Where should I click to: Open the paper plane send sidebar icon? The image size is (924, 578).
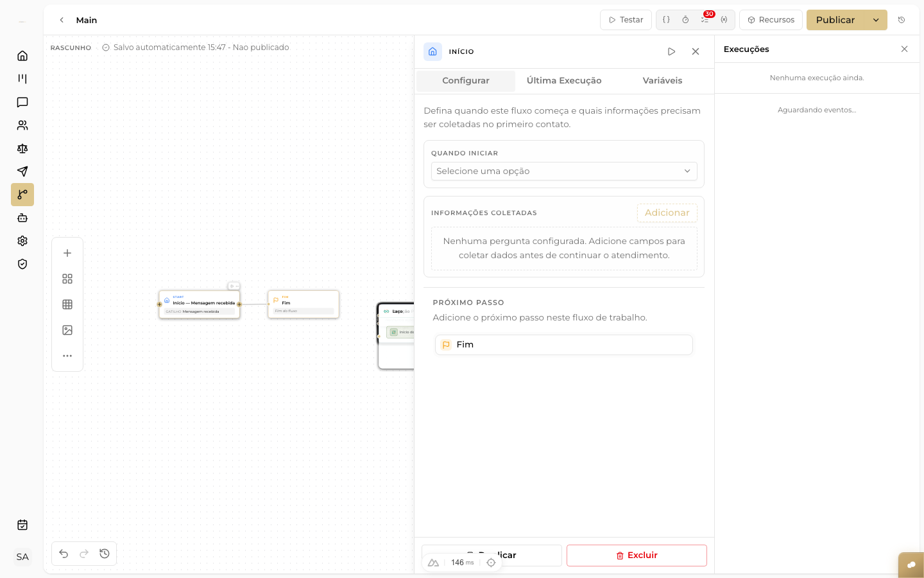(22, 171)
